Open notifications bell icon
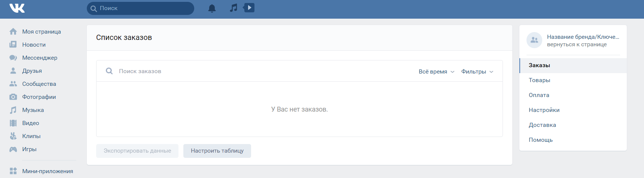Screen dimensions: 644x178 coord(212,8)
